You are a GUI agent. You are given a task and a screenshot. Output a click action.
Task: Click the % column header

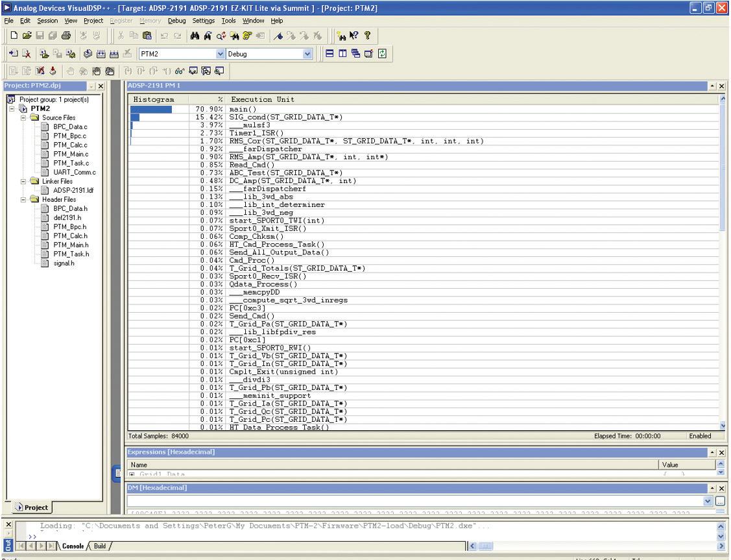pos(208,99)
